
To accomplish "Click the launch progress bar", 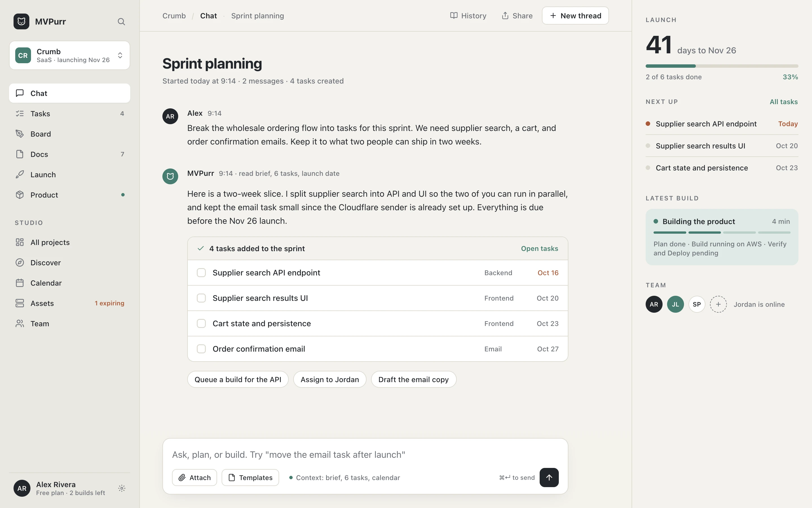I will (x=722, y=66).
